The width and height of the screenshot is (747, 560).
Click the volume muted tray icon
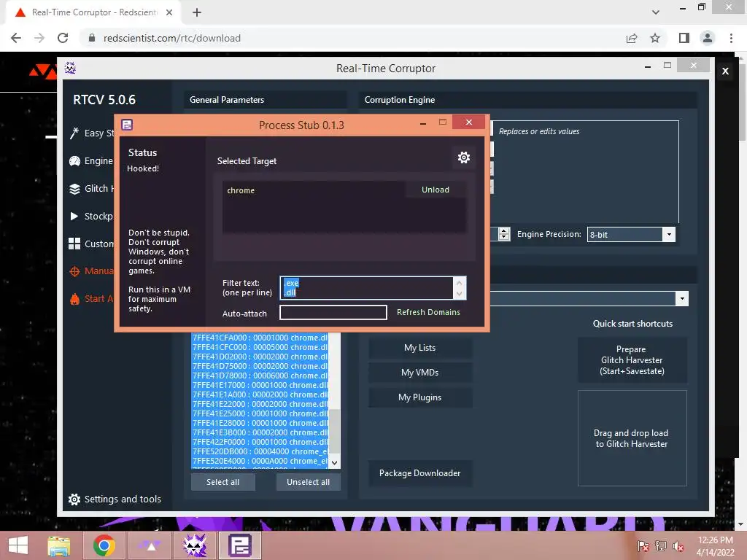pos(678,545)
